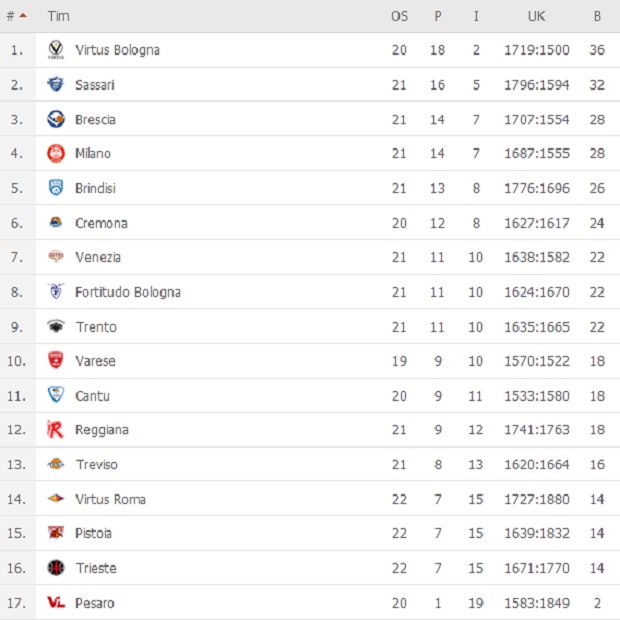Screen dimensions: 620x620
Task: Click the Trieste team logo icon
Action: click(56, 568)
